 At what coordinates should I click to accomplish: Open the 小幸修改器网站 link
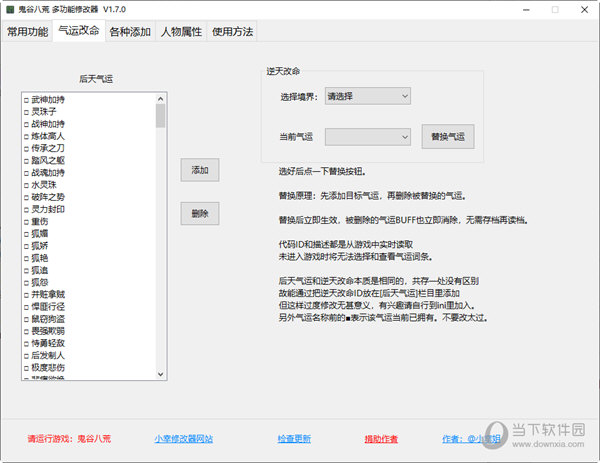point(184,439)
